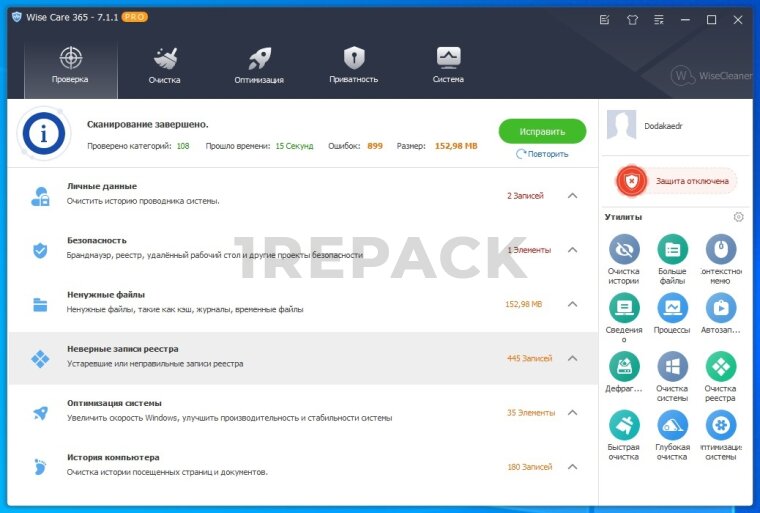Screen dimensions: 760x513
Task: Open utilities settings gear icon
Action: pos(738,217)
